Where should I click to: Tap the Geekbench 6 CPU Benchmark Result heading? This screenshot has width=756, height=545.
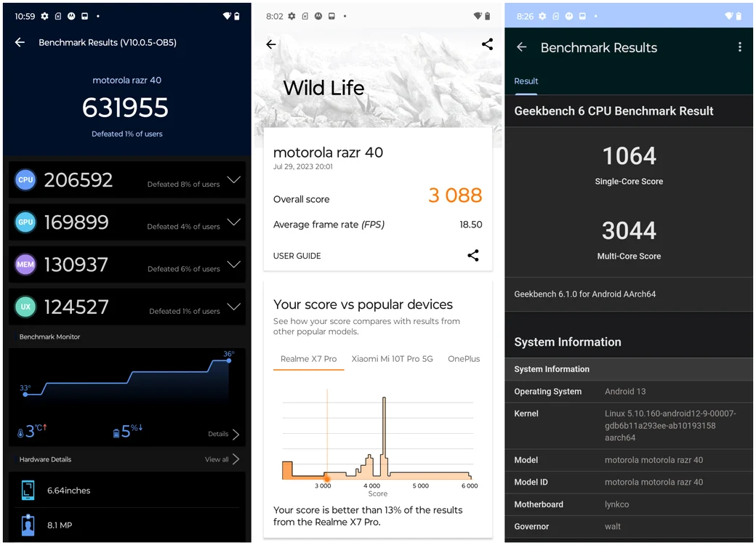614,111
